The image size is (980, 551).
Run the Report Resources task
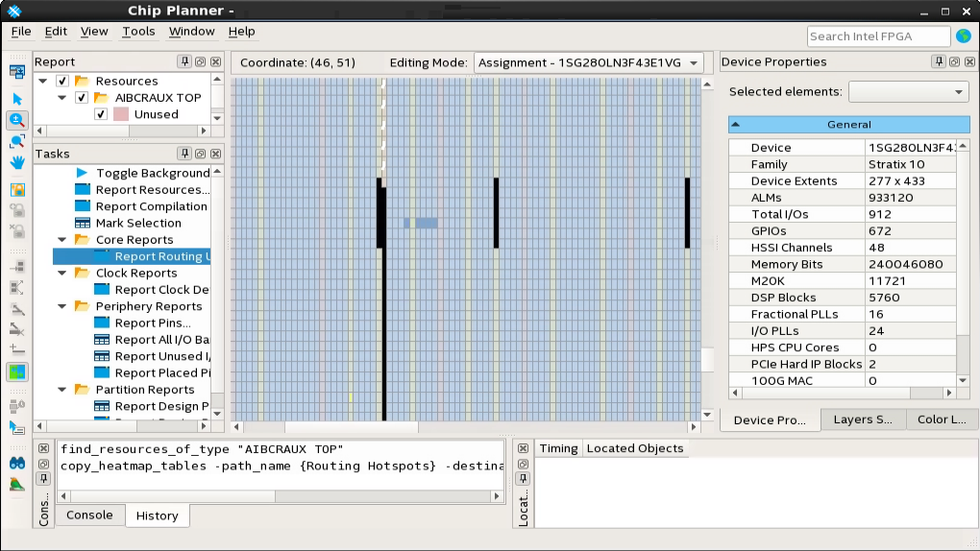[152, 190]
